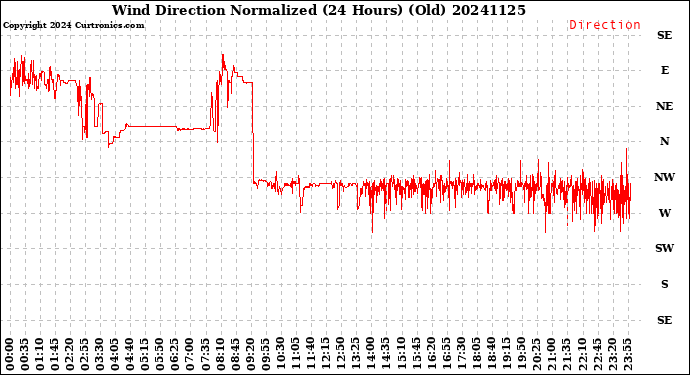The width and height of the screenshot is (690, 375).
Task: Click the '11:40' time axis label
Action: click(310, 354)
